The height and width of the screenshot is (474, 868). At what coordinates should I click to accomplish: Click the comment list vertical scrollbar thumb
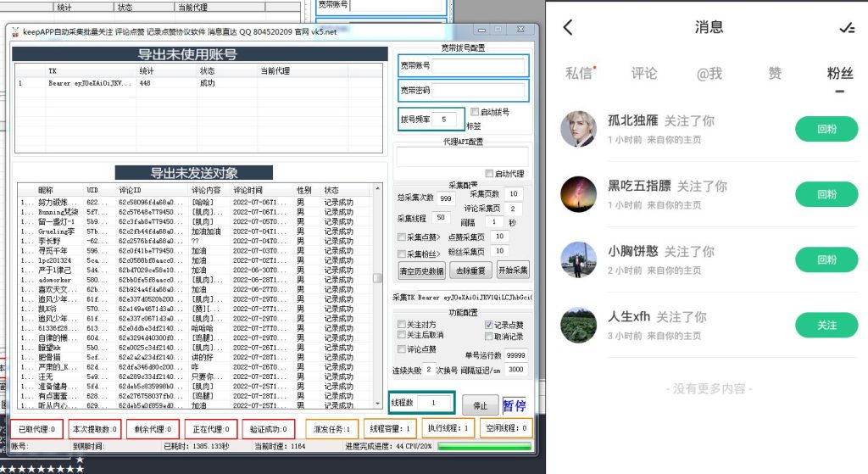(377, 278)
